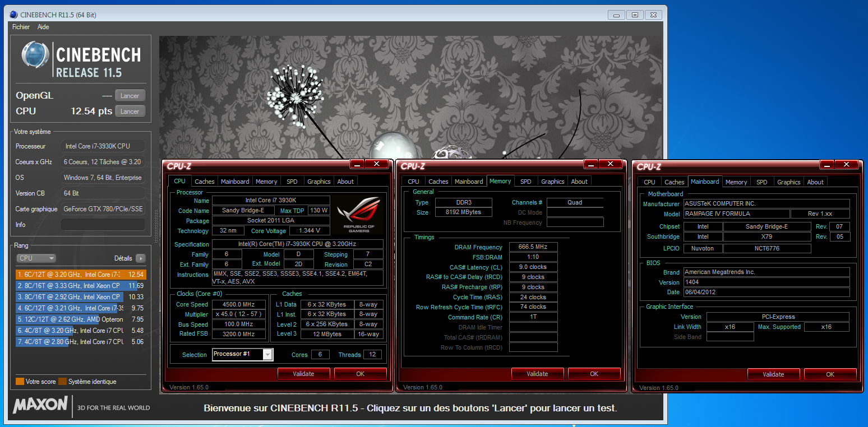Click the LPCIO NCT6776 value field
Viewport: 868px width, 427px height.
767,249
